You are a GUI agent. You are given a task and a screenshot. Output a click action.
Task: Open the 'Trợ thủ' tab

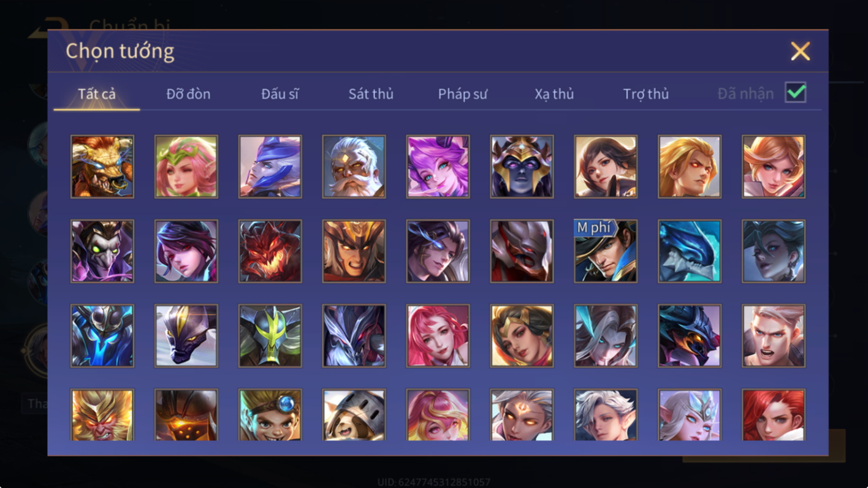(x=646, y=94)
